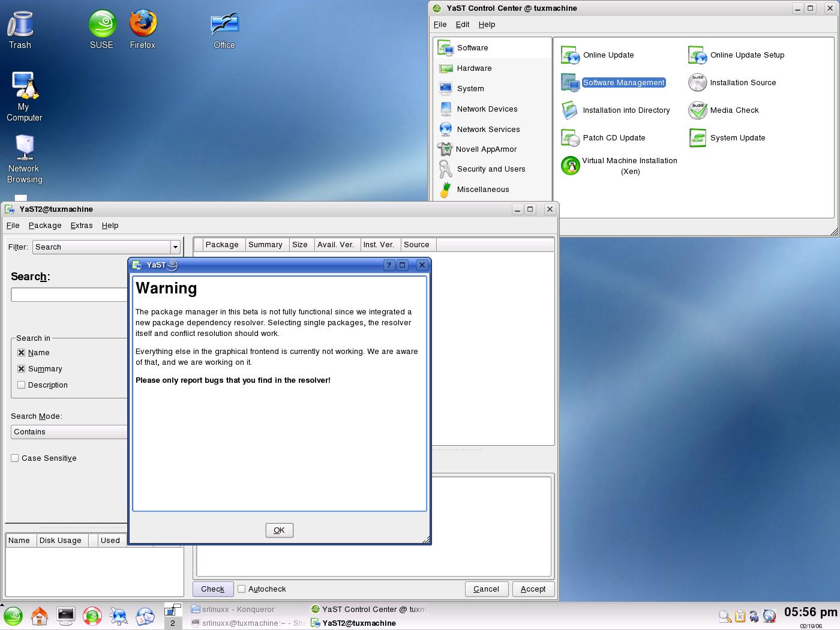The image size is (840, 630).
Task: Click the My Computer desktop icon
Action: [24, 97]
